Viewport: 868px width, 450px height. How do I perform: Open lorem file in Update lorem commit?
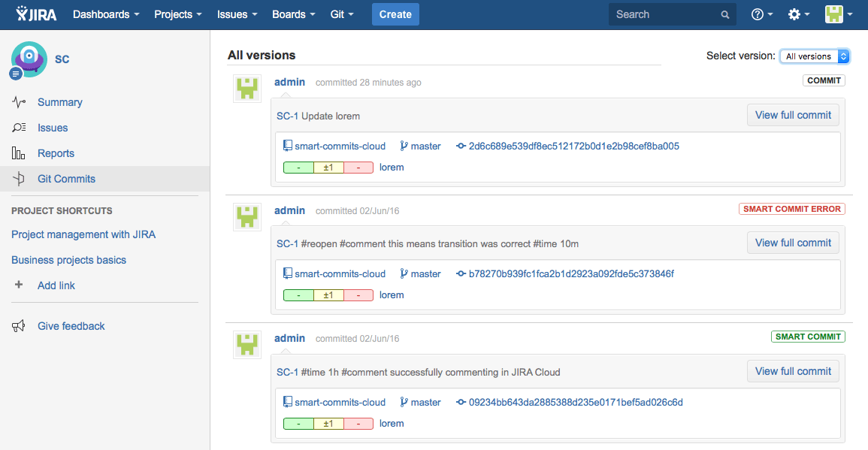coord(392,168)
